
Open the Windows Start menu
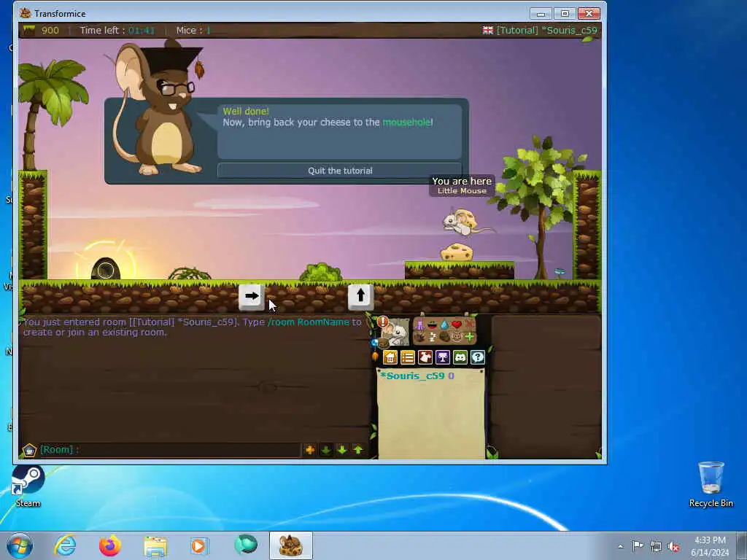(20, 545)
